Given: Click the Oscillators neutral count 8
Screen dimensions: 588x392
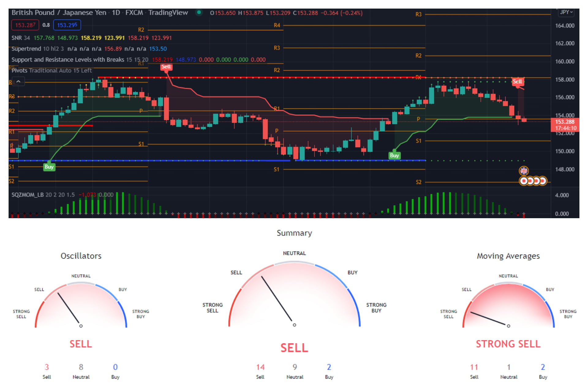Looking at the screenshot, I should point(81,367).
